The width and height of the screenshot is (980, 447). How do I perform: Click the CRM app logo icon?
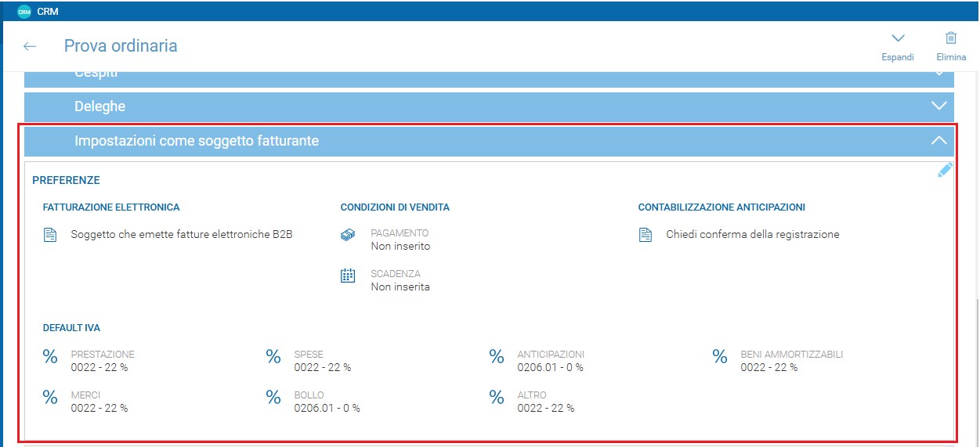pyautogui.click(x=24, y=12)
